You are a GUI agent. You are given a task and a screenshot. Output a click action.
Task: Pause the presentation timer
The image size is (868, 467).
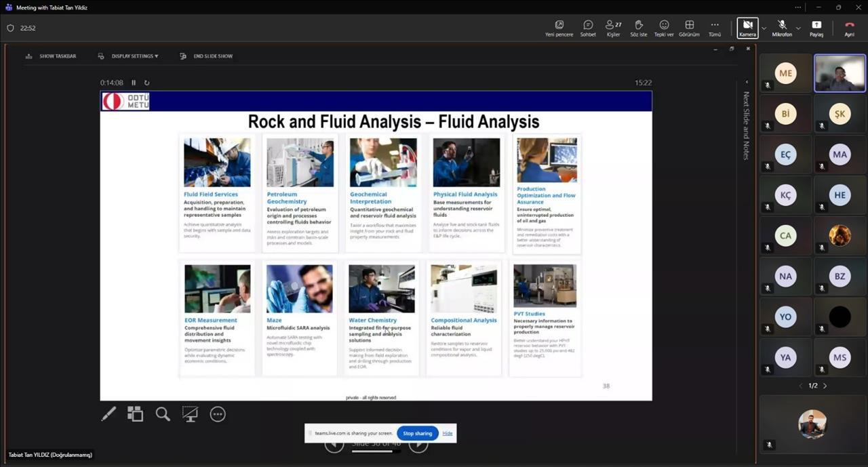(134, 83)
